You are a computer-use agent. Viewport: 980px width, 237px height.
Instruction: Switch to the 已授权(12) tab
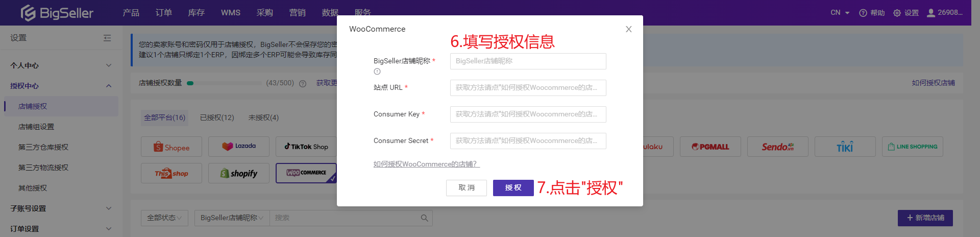point(217,117)
